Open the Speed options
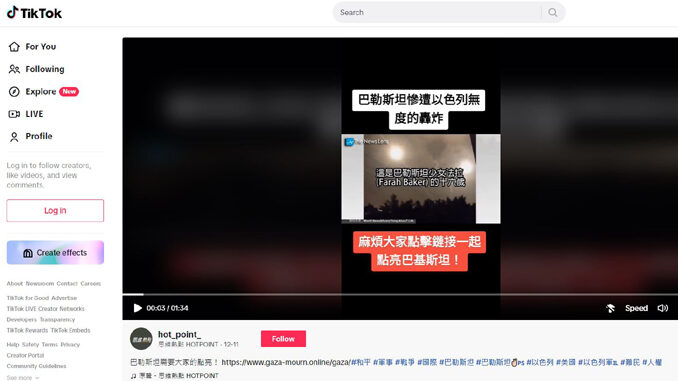 coord(636,308)
